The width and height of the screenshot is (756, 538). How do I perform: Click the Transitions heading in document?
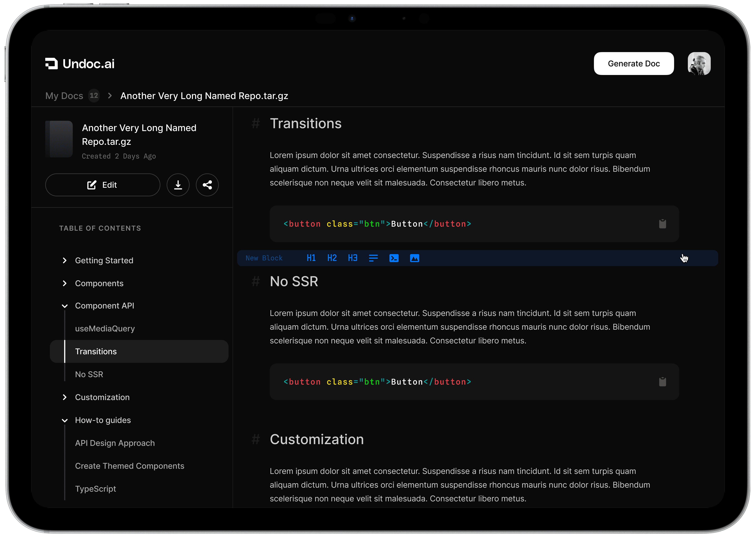tap(305, 124)
